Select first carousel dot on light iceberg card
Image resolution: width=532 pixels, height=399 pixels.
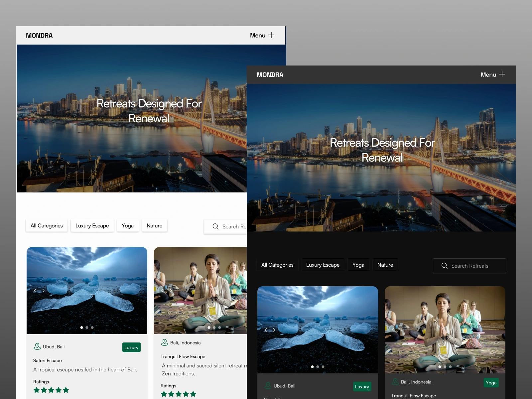(81, 328)
